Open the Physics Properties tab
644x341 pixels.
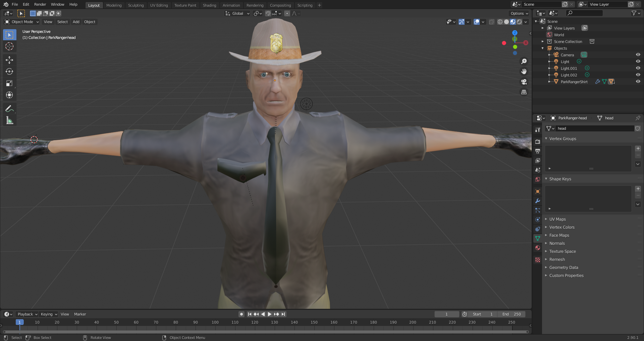tap(537, 220)
